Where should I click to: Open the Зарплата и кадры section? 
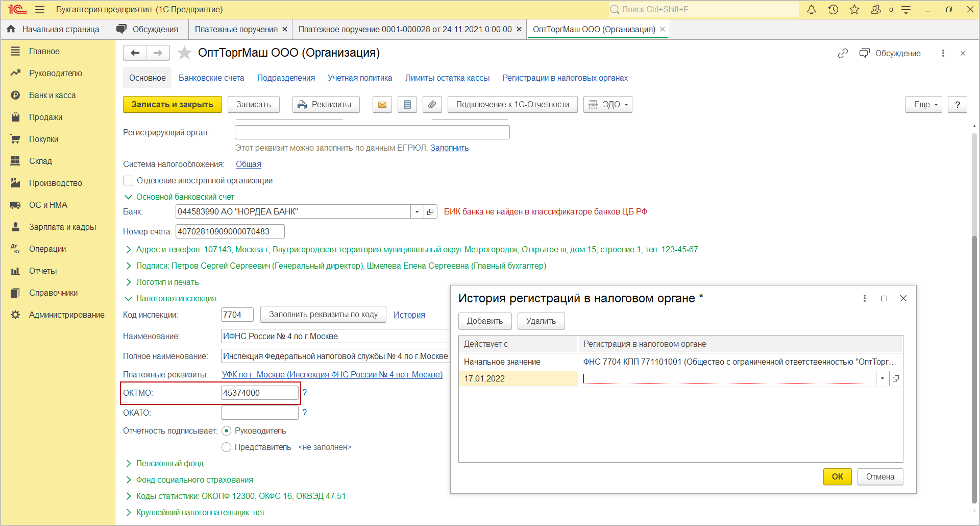pos(62,227)
